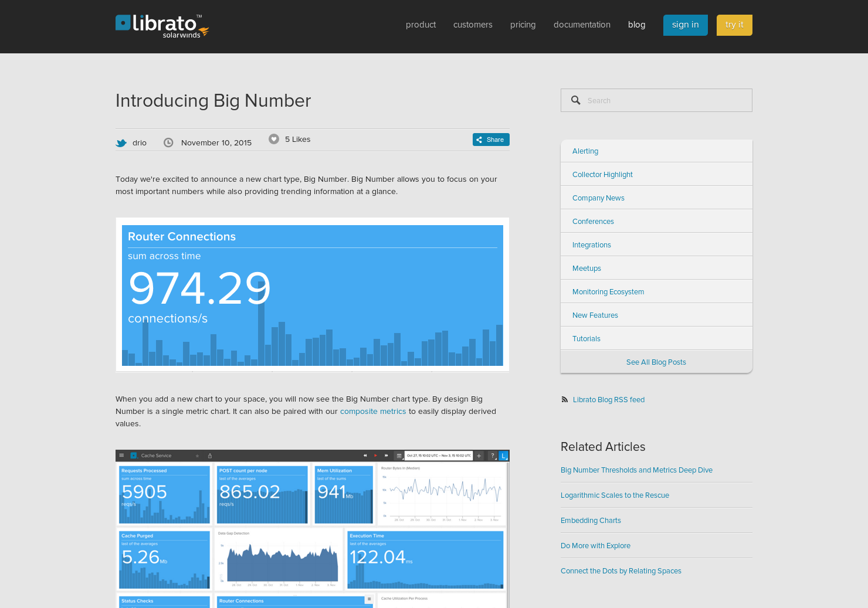Screen dimensions: 868x608
Task: Open the Tutorials category
Action: pyautogui.click(x=656, y=338)
